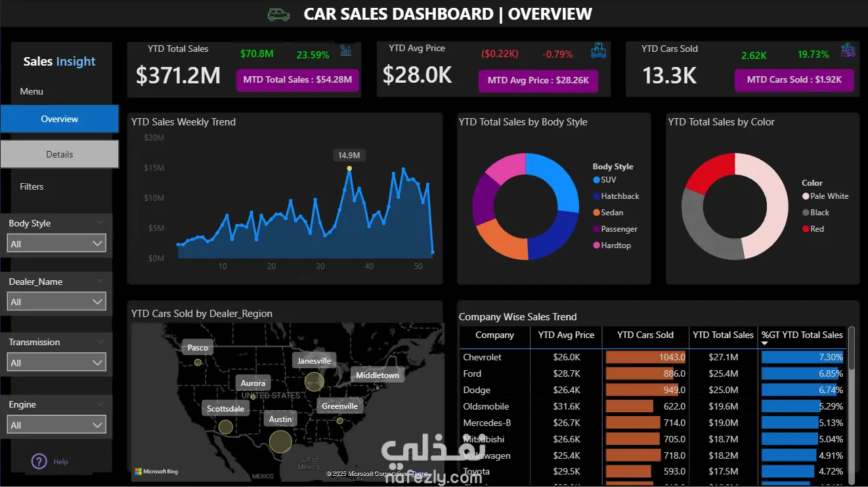
Task: Click the Aurora label on the map
Action: coord(253,383)
